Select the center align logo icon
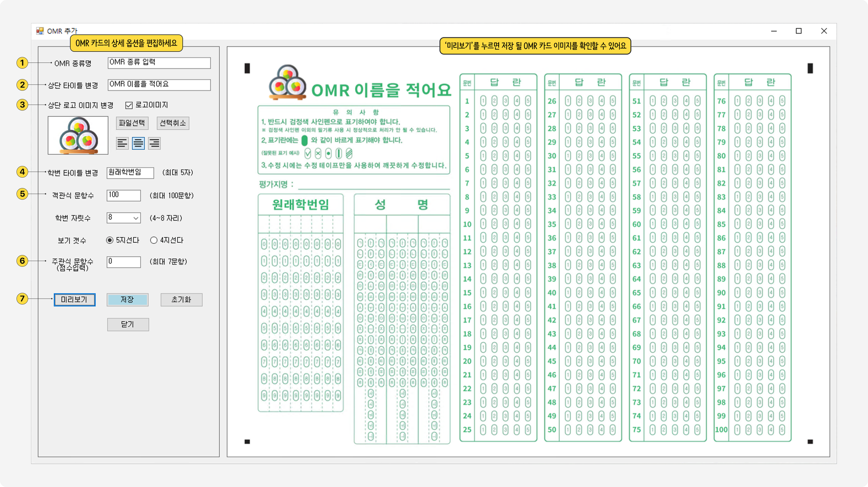 [x=138, y=143]
